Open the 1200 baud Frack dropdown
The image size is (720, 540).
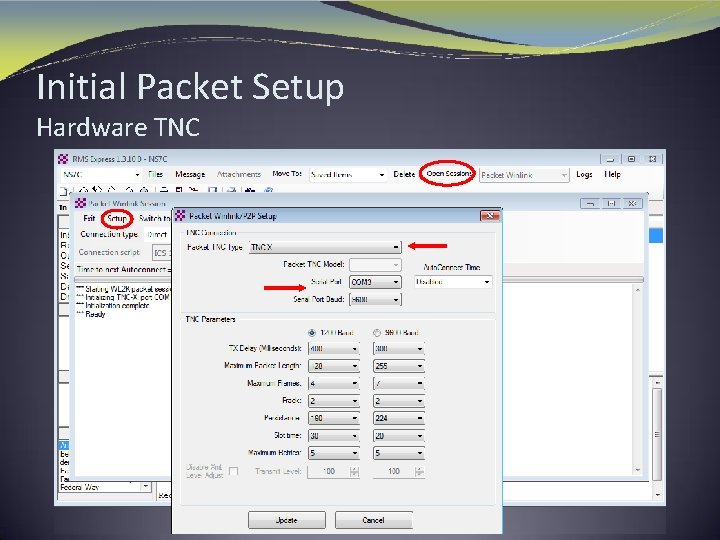354,401
